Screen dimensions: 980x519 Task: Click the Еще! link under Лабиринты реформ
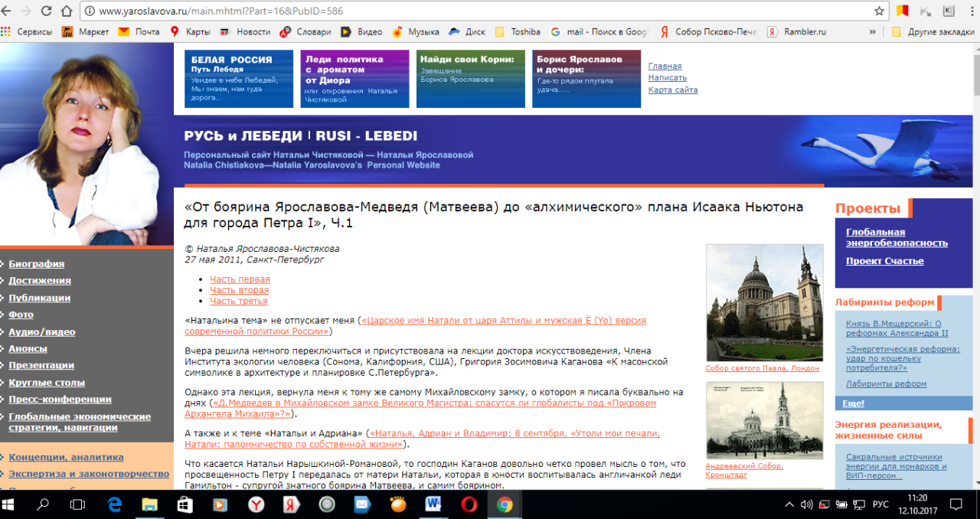click(x=853, y=403)
